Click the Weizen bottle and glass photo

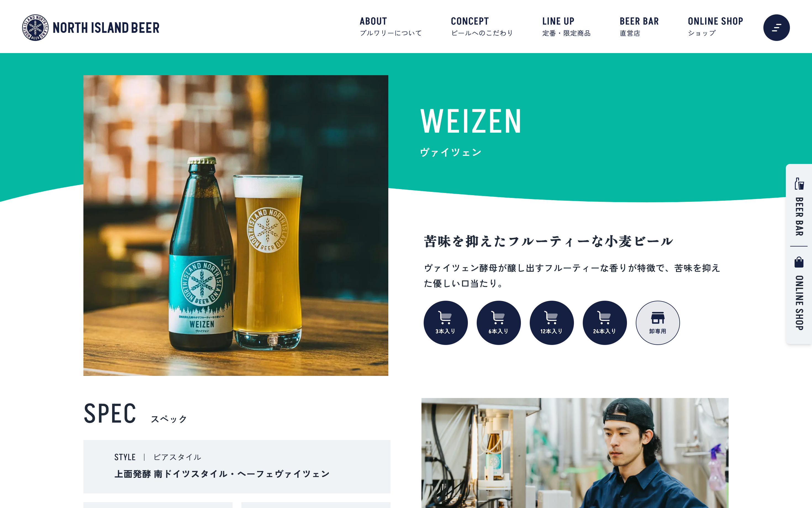(236, 226)
